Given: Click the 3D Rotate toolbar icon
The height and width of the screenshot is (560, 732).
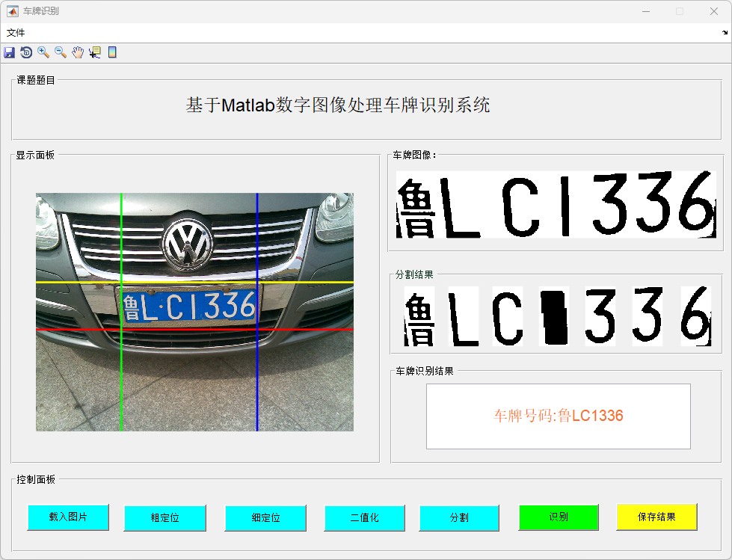Looking at the screenshot, I should 26,52.
